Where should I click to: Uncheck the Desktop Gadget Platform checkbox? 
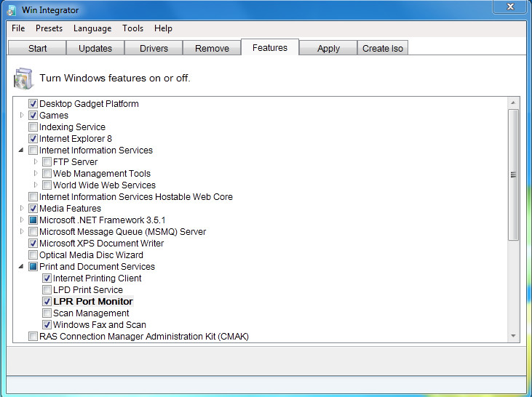click(x=33, y=104)
